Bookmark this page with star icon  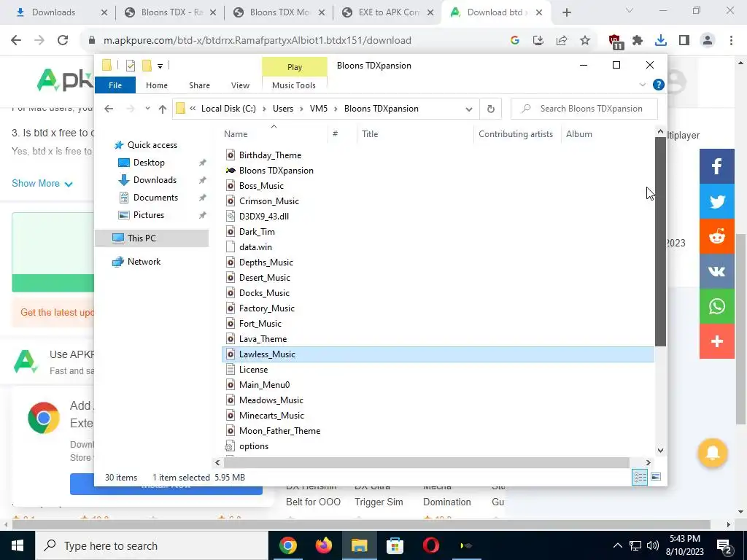[x=585, y=41]
